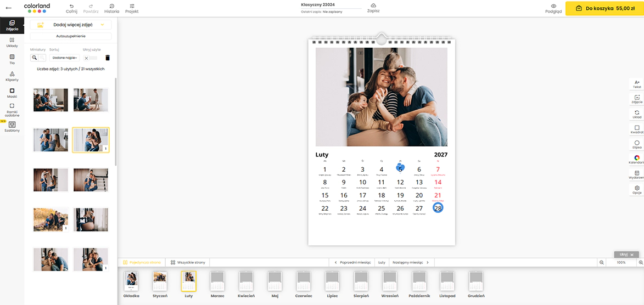Open the Wrzesień page thumbnail

[x=390, y=281]
